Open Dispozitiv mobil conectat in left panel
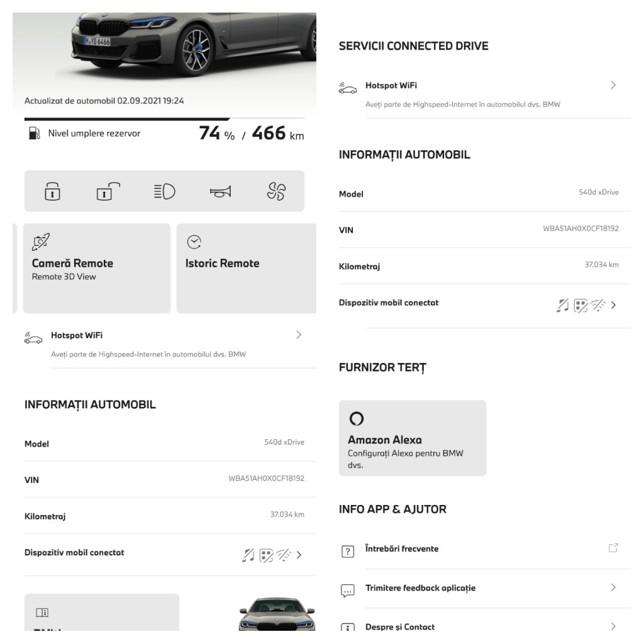 [x=164, y=555]
